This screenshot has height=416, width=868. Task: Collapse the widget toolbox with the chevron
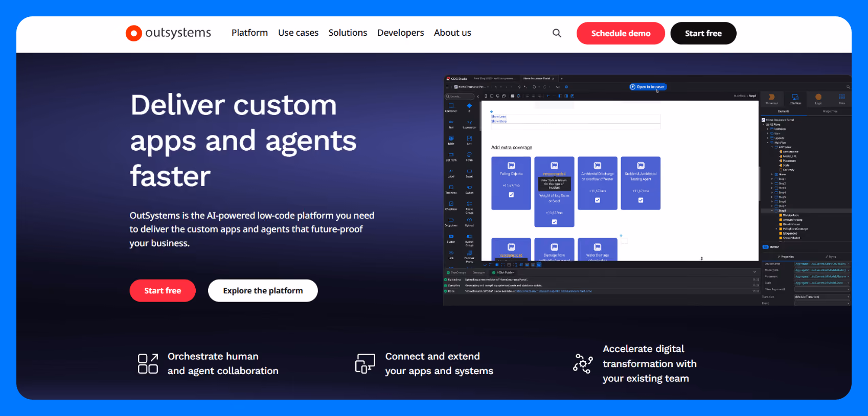[478, 96]
